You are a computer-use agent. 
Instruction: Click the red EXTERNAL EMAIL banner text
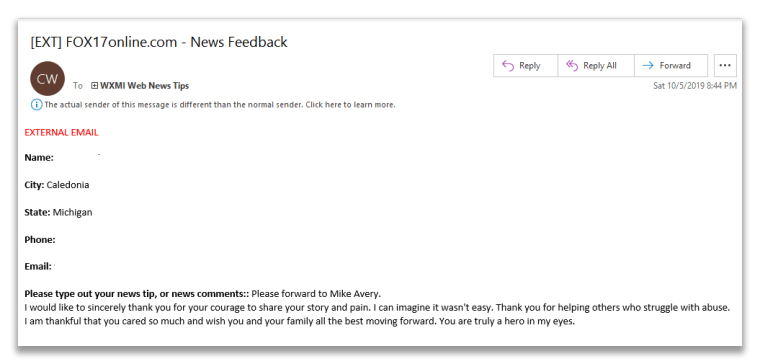point(62,132)
